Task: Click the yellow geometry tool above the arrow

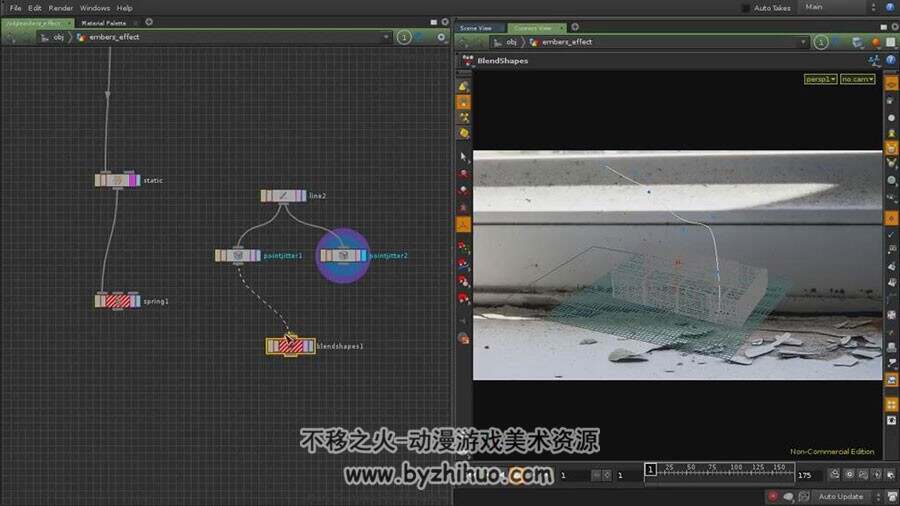Action: pos(463,134)
